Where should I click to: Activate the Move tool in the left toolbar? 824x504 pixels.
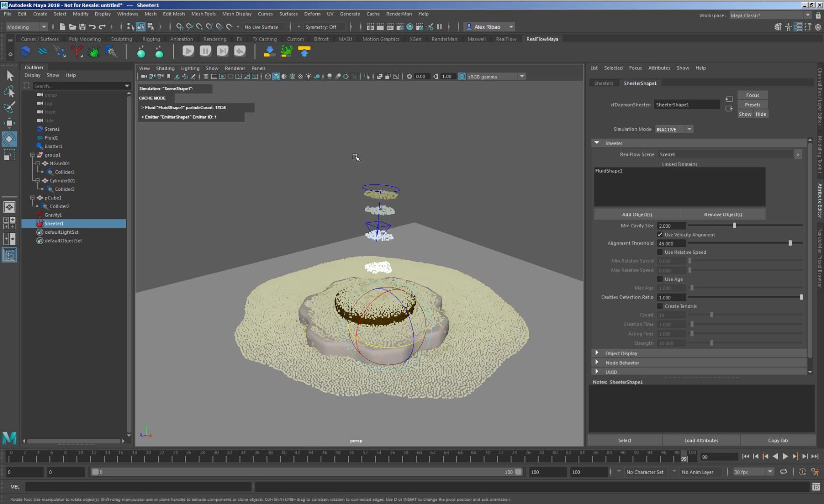(9, 123)
